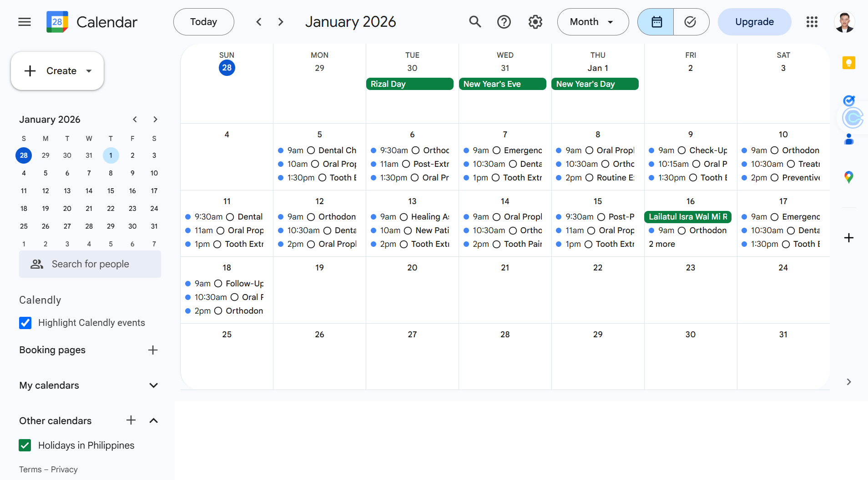Viewport: 868px width, 480px height.
Task: Open Contacts side panel icon
Action: point(849,139)
